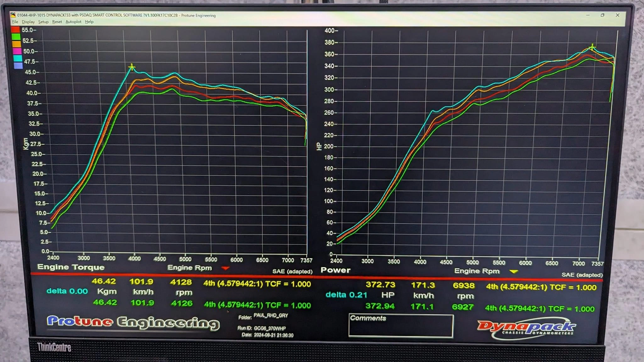This screenshot has width=644, height=362.
Task: Click the green 4126 rpm value
Action: point(182,304)
